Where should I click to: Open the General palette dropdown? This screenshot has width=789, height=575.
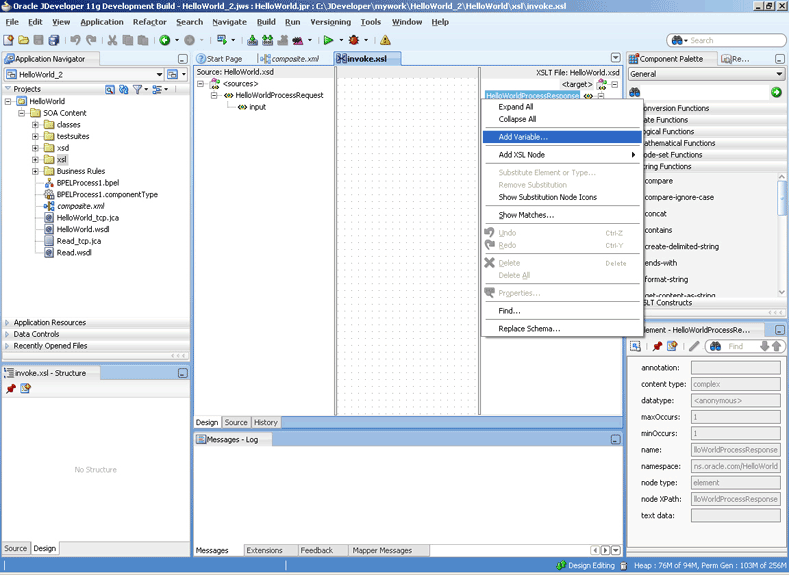(x=779, y=74)
